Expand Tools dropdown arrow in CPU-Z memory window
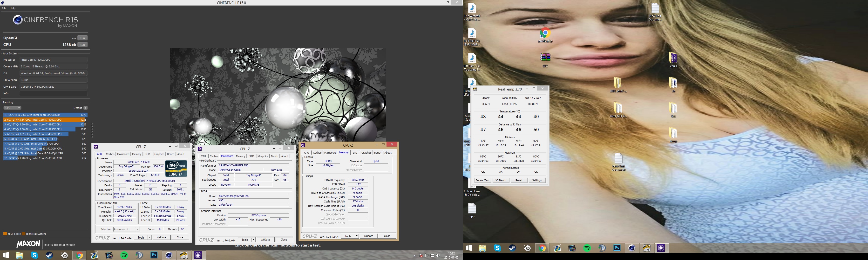868x260 pixels. [x=357, y=236]
